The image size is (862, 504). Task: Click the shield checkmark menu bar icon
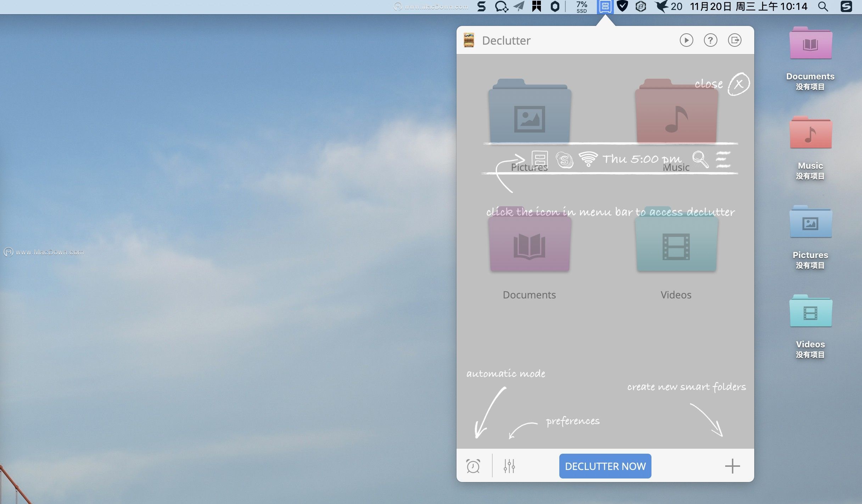point(622,6)
